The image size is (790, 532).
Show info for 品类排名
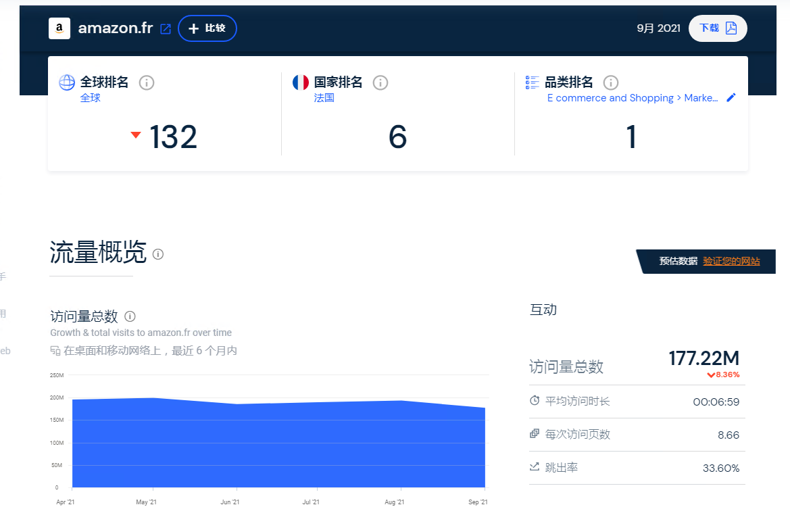point(611,82)
